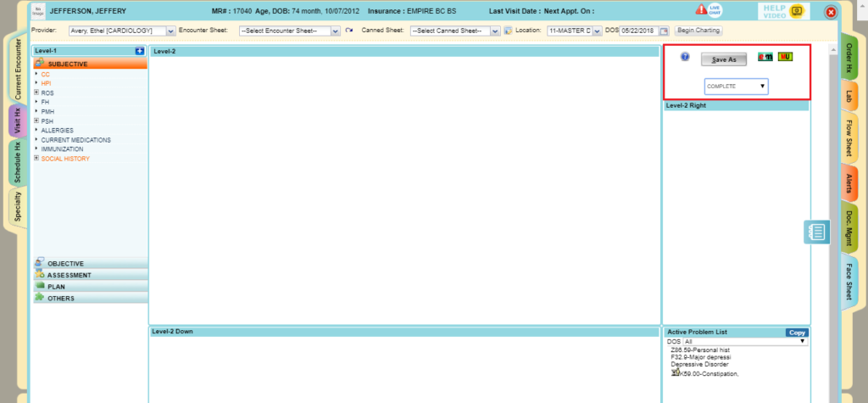Open the DOS calendar picker icon
This screenshot has height=403, width=868.
tap(664, 31)
